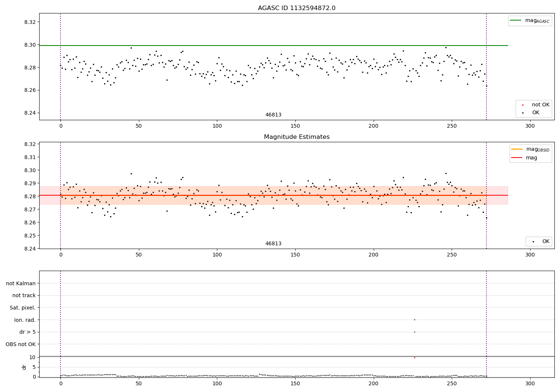Click the 8.29 y-tick of the middle plot

pos(29,183)
